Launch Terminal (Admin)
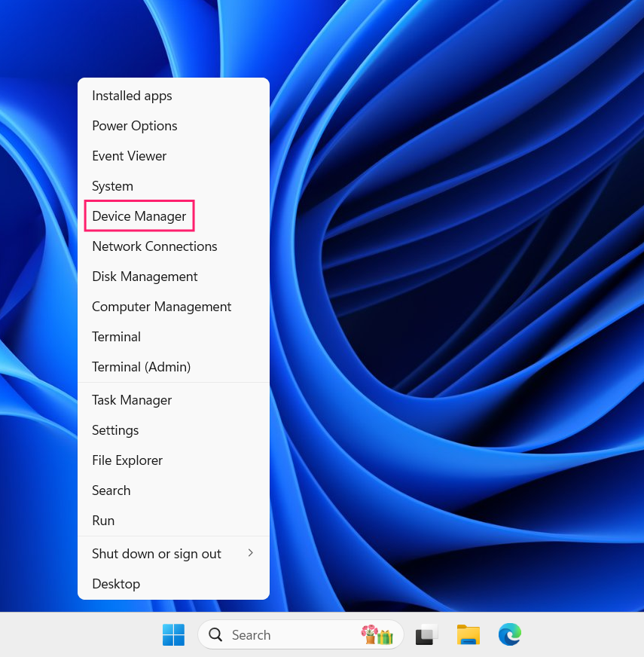Viewport: 644px width, 657px height. 173,367
